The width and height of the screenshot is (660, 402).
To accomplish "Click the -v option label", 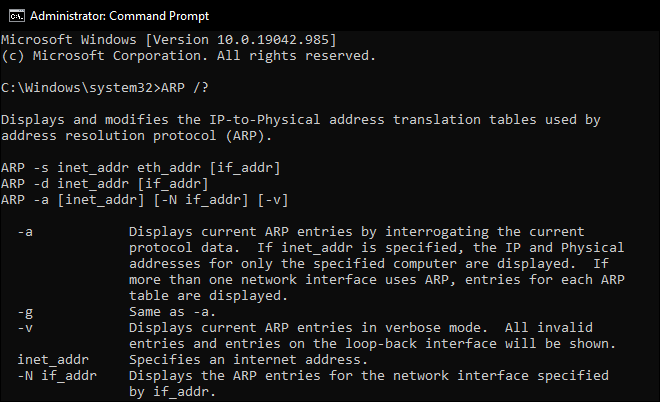I will coord(25,327).
